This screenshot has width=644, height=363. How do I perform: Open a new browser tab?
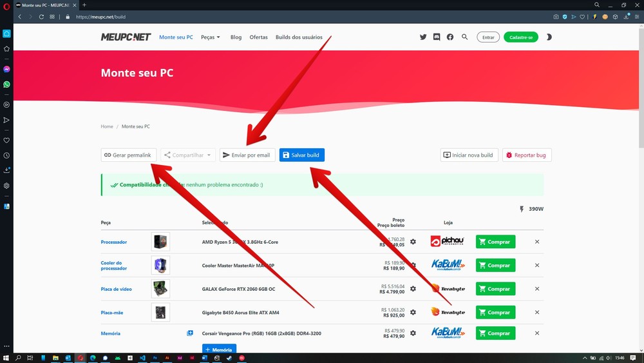tap(84, 5)
